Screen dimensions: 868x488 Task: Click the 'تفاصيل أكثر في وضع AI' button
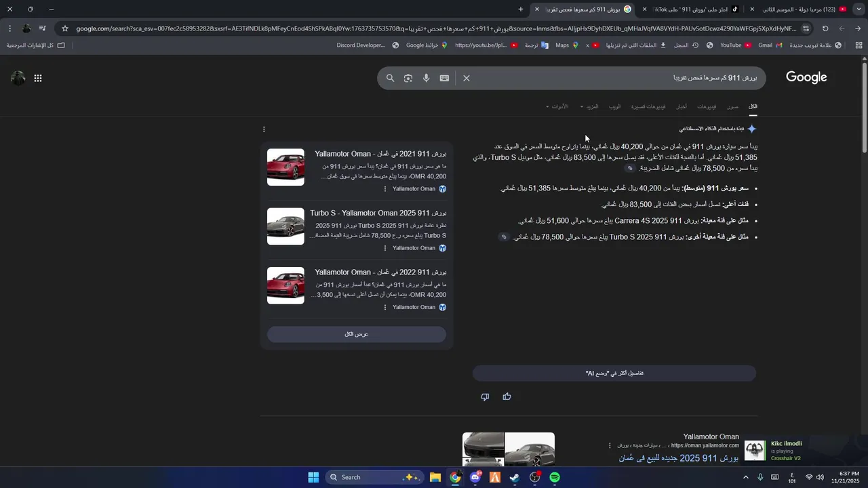tap(614, 373)
